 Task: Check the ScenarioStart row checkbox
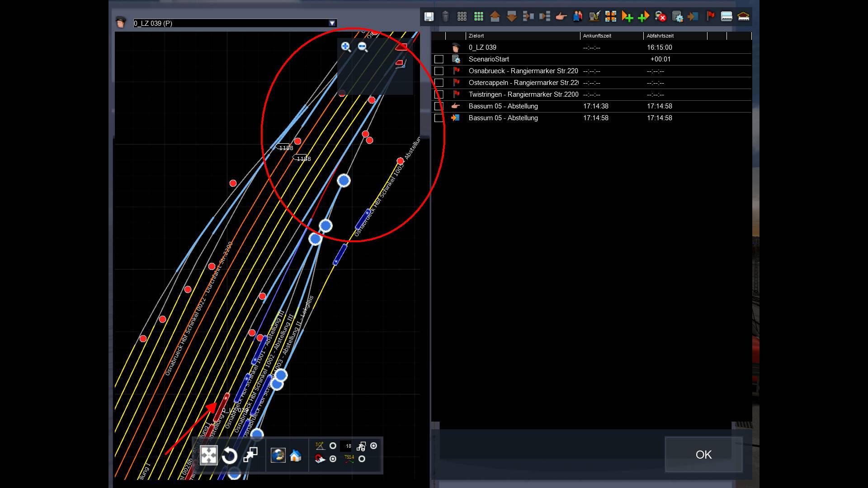[439, 59]
